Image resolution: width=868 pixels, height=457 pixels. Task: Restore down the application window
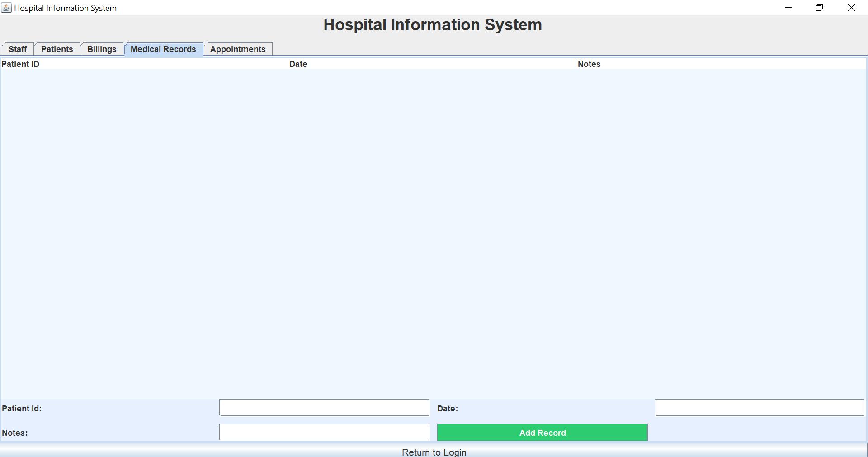819,8
